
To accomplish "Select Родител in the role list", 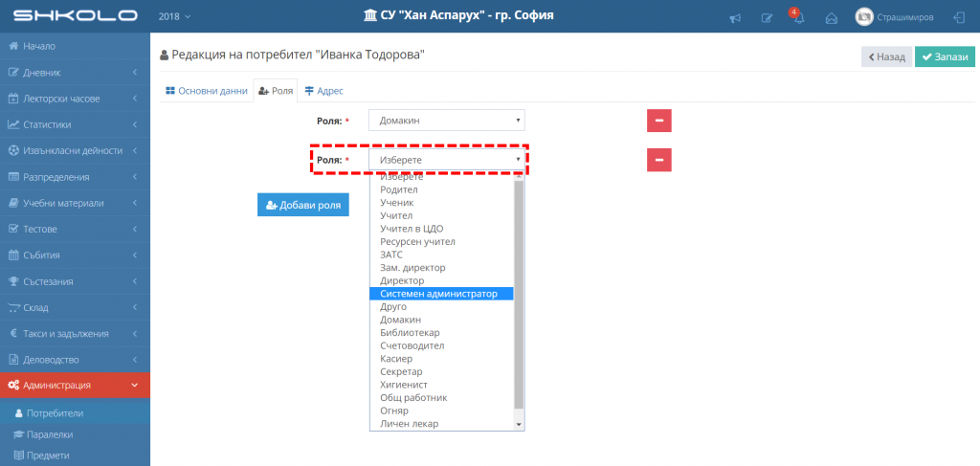I will pyautogui.click(x=441, y=189).
